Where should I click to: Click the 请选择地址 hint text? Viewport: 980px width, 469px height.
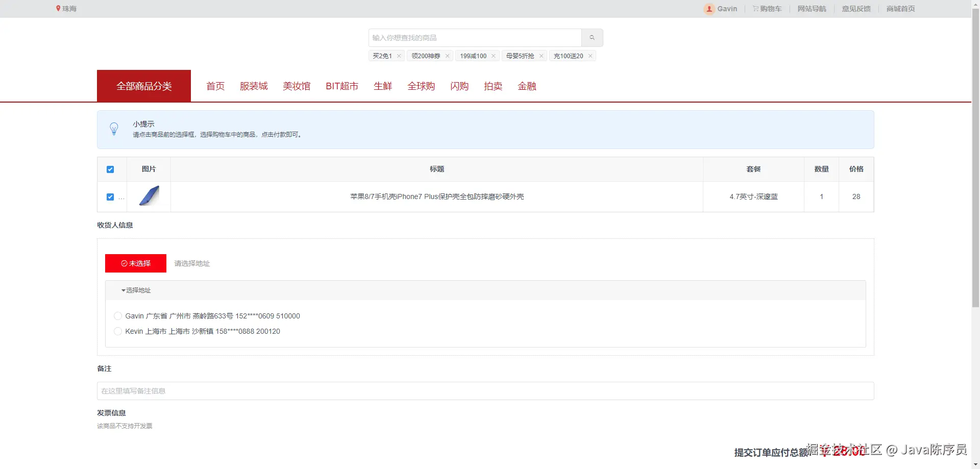pyautogui.click(x=192, y=263)
